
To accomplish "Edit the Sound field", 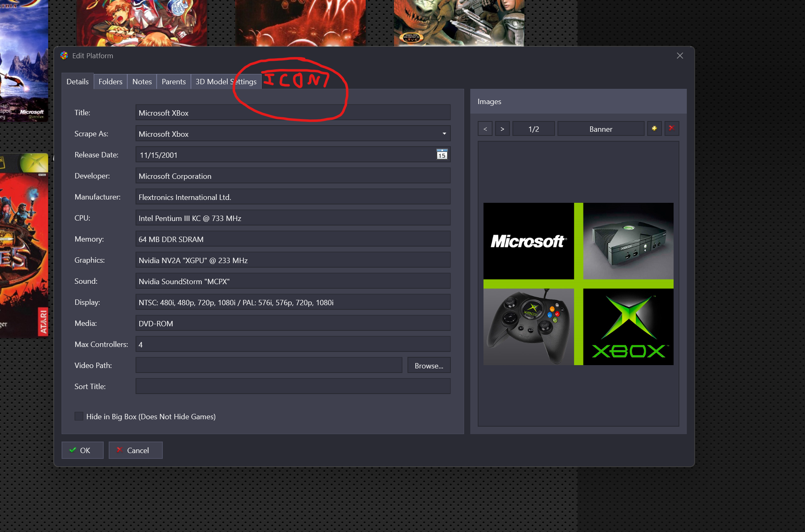I will (293, 281).
